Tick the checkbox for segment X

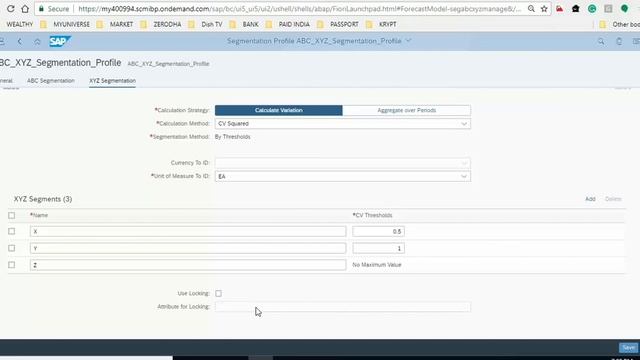click(x=11, y=231)
